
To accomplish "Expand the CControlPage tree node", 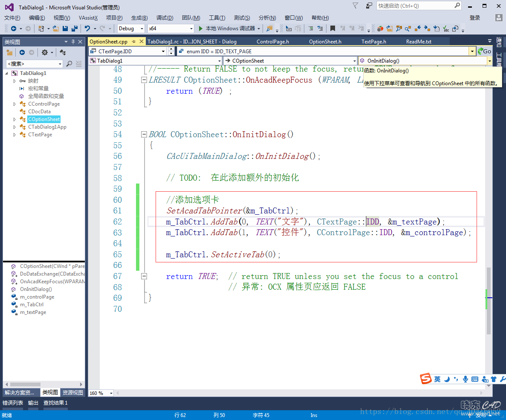I will point(14,104).
